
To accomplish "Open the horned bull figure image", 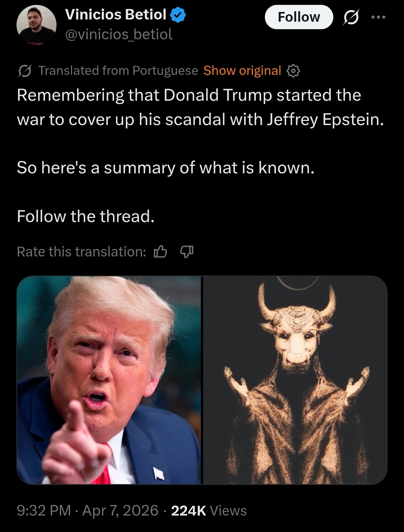I will (x=295, y=380).
